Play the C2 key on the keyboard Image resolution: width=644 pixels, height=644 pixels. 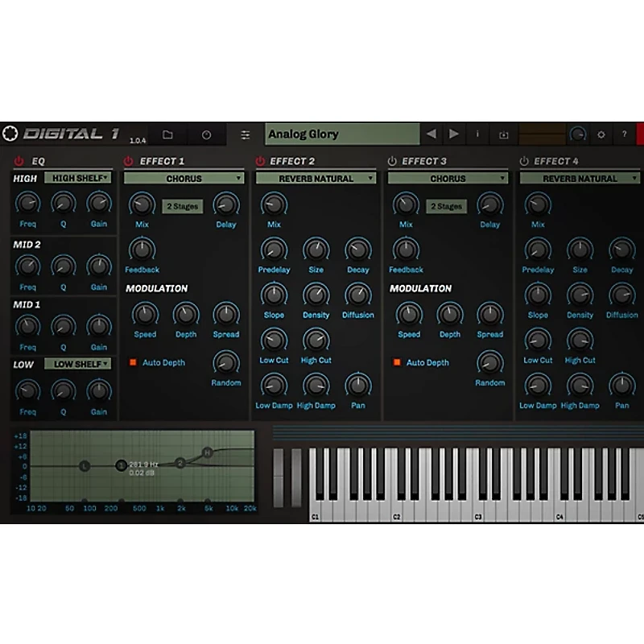point(396,510)
